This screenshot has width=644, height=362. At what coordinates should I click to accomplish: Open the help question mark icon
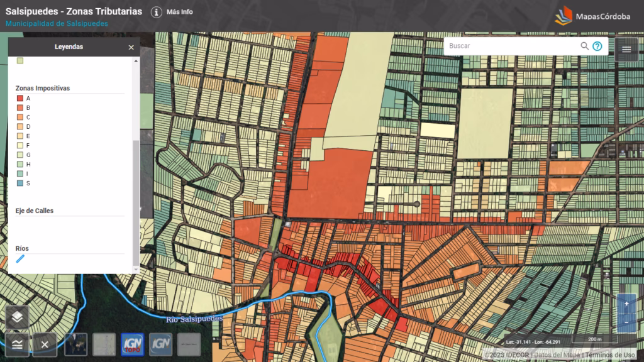coord(597,46)
